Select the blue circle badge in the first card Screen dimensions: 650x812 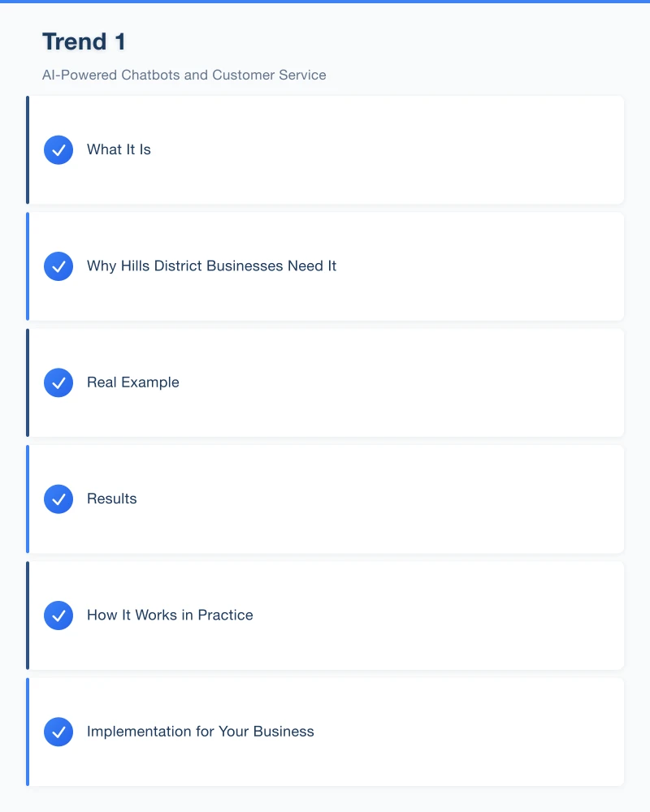[x=58, y=149]
